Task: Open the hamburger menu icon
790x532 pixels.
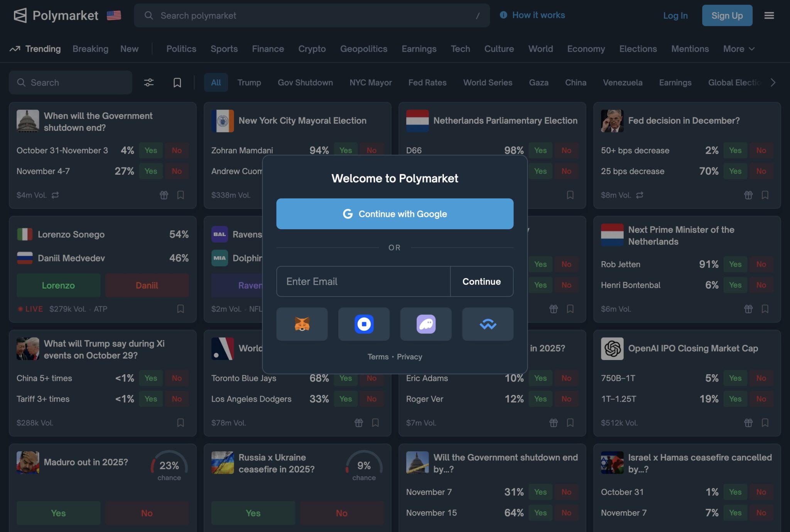Action: click(769, 15)
